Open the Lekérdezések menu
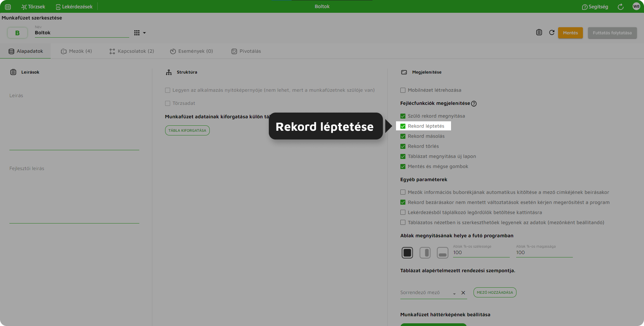The width and height of the screenshot is (644, 326). [x=74, y=7]
